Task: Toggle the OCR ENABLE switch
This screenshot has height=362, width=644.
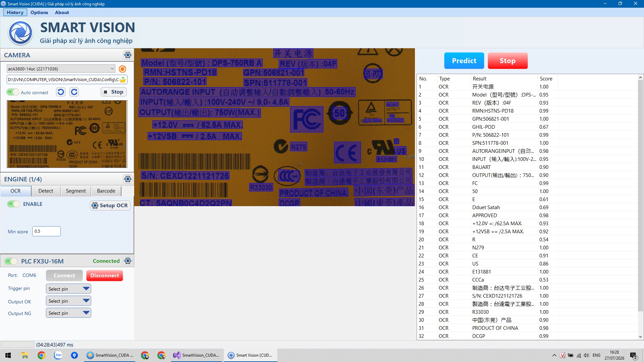Action: click(13, 204)
